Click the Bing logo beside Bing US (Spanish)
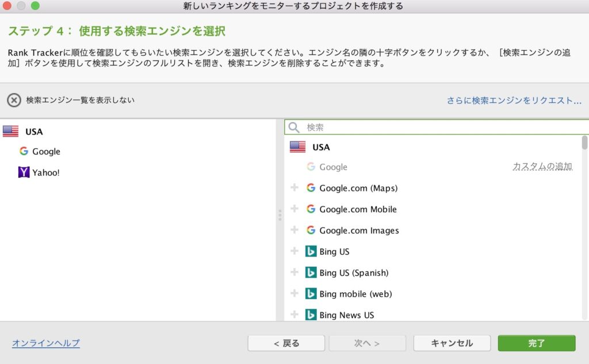The width and height of the screenshot is (589, 364). (311, 272)
